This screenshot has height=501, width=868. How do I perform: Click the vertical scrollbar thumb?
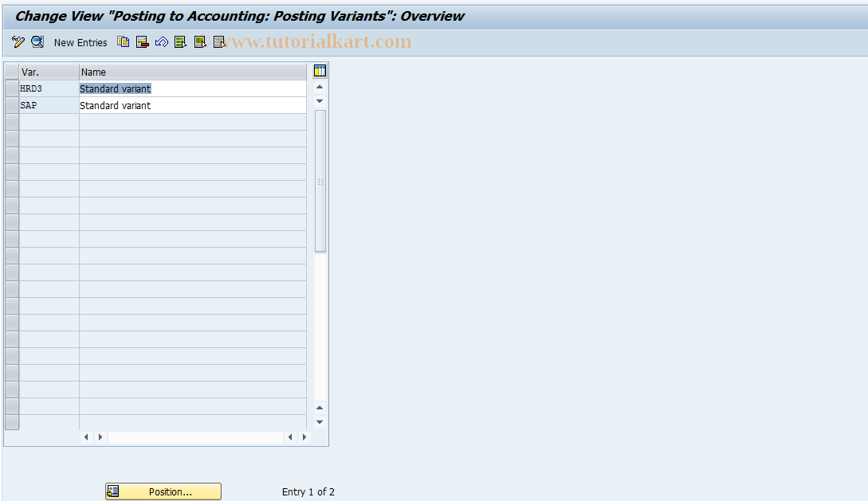tap(320, 181)
